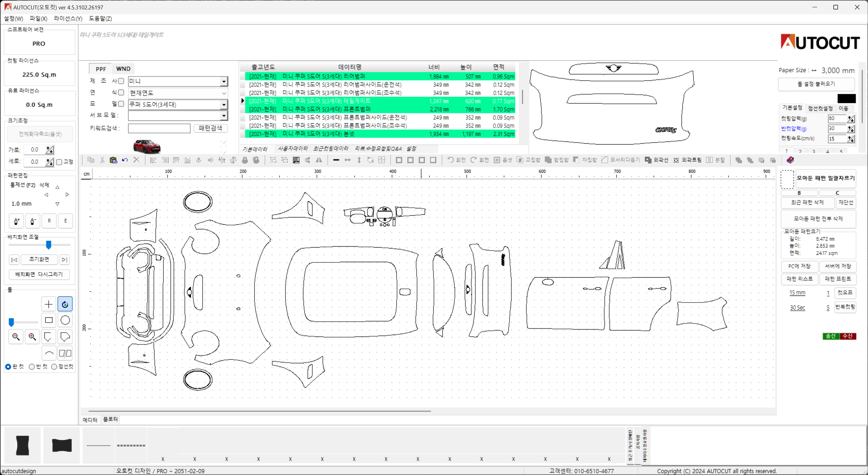This screenshot has width=868, height=475.
Task: Click the 모아둔 패턴 전부 삭제 button
Action: coord(818,219)
